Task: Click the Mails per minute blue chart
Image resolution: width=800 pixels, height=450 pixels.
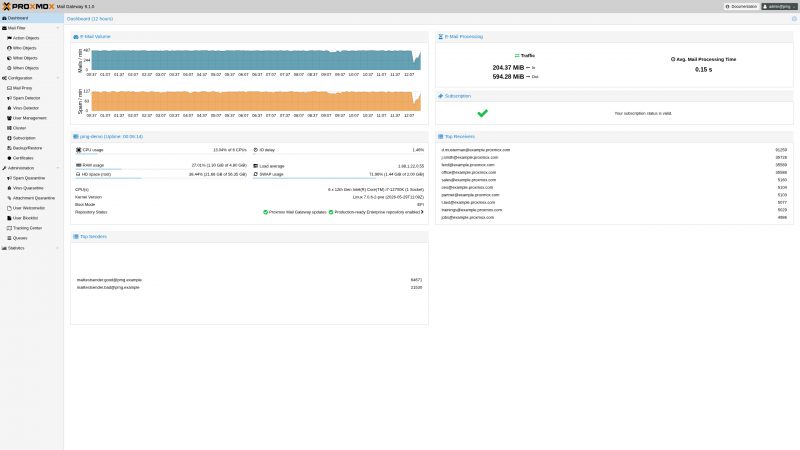Action: pos(256,60)
